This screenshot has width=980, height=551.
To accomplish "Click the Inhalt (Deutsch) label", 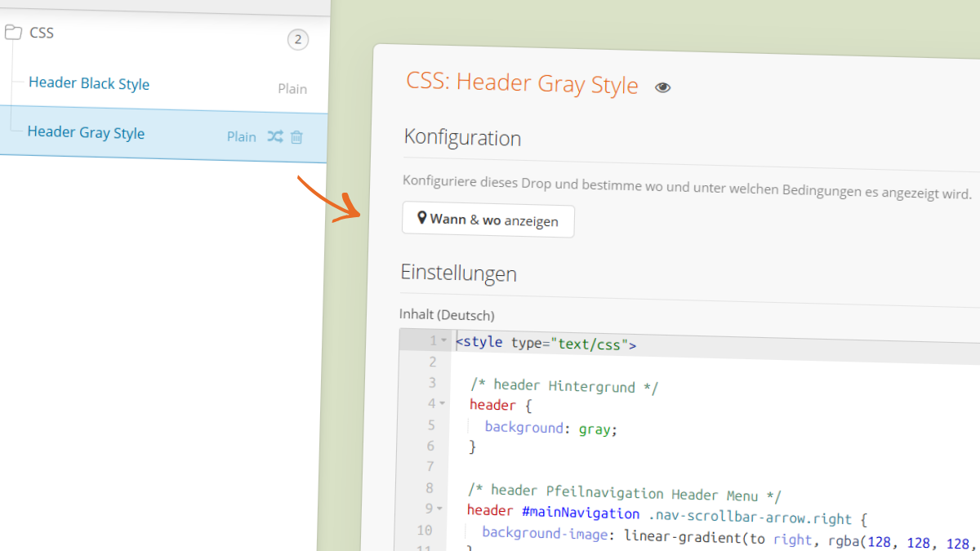I will (x=447, y=314).
